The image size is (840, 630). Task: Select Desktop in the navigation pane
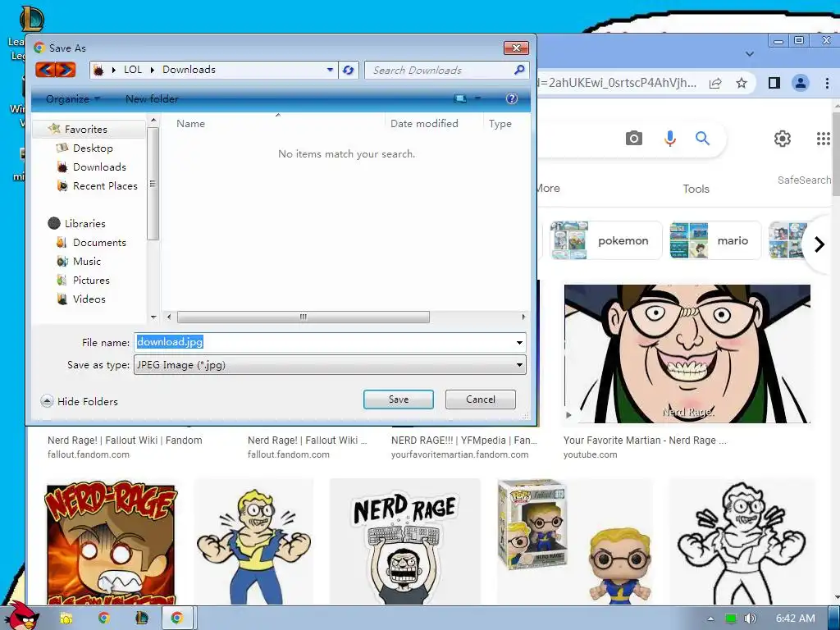[x=93, y=148]
